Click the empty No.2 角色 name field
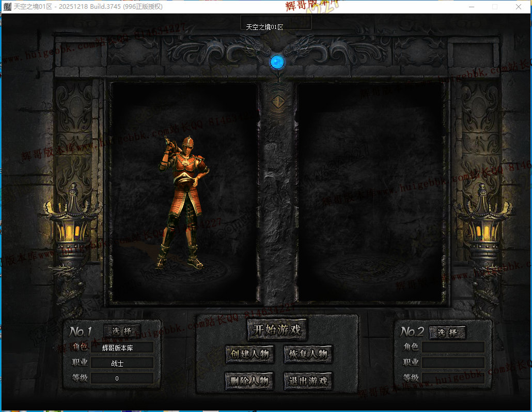 (x=453, y=347)
